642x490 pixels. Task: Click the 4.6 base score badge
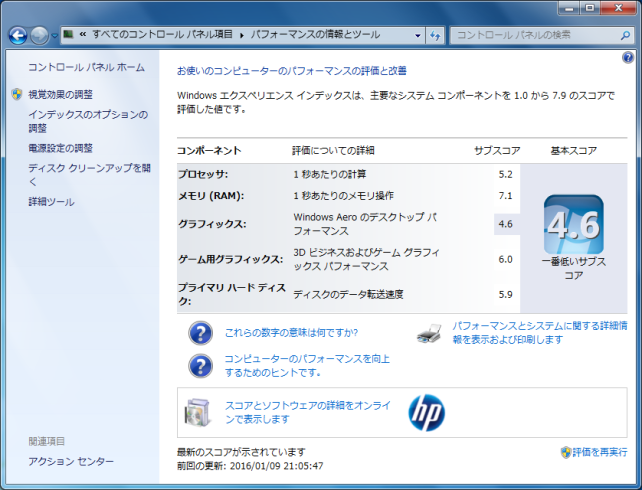pos(574,224)
